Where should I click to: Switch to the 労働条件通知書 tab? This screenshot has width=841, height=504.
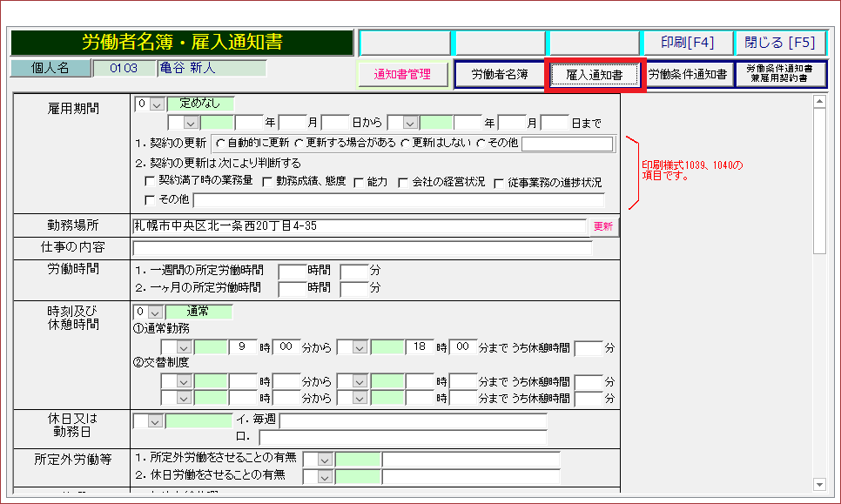coord(687,75)
